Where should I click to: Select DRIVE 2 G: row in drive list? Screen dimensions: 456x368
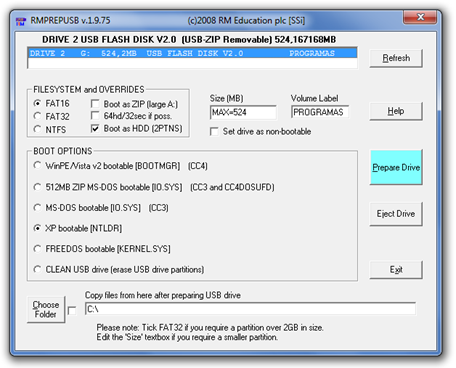[x=192, y=53]
